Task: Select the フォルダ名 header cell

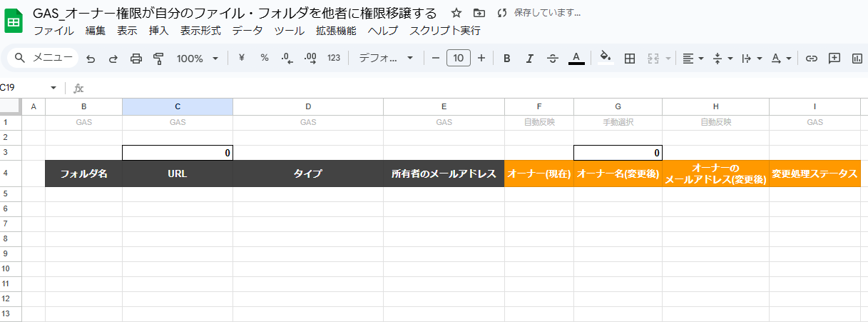Action: tap(84, 173)
